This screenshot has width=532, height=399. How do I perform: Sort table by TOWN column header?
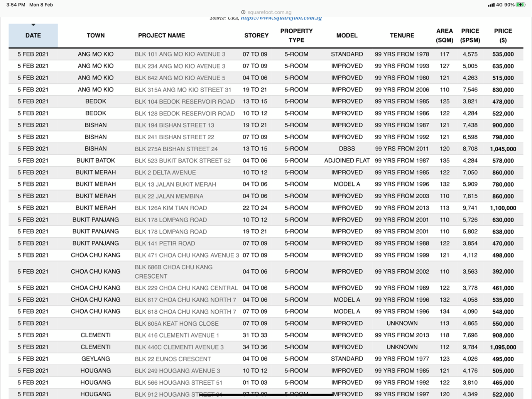(x=95, y=36)
